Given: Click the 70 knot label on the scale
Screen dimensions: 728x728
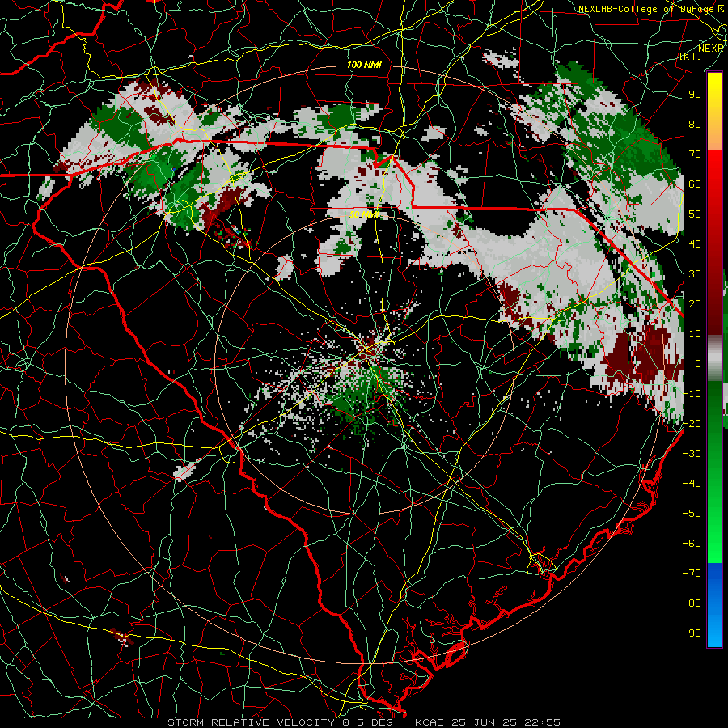Looking at the screenshot, I should pos(695,154).
